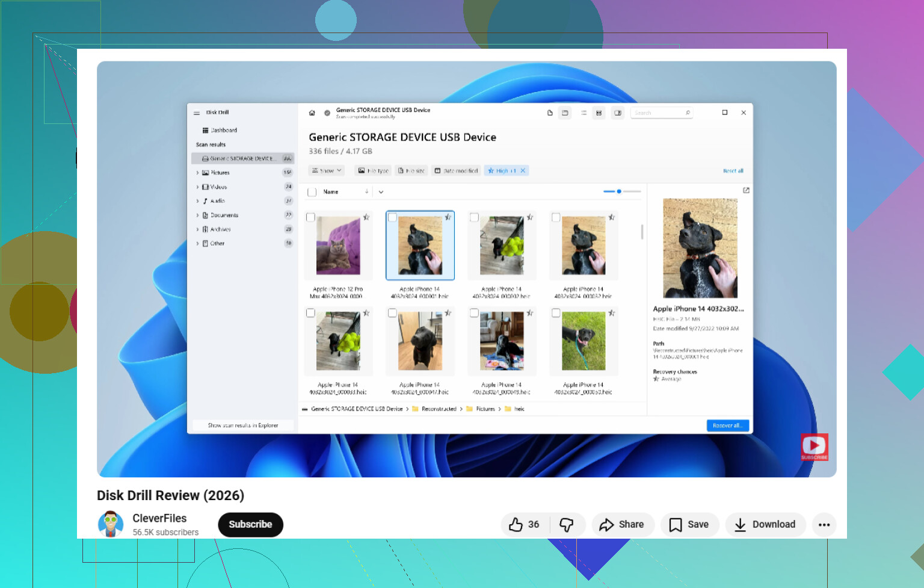
Task: Tick the checkbox on 000047.heic thumbnail
Action: click(392, 313)
